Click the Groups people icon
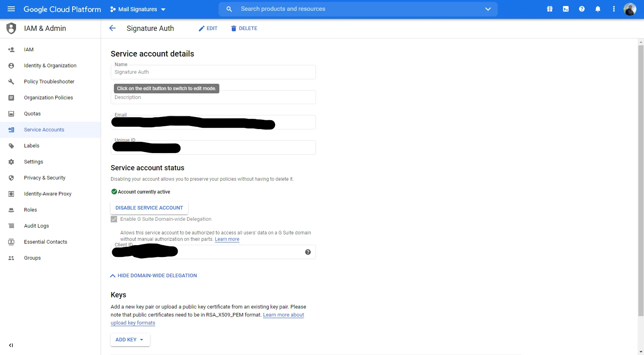The width and height of the screenshot is (644, 355). coord(11,258)
